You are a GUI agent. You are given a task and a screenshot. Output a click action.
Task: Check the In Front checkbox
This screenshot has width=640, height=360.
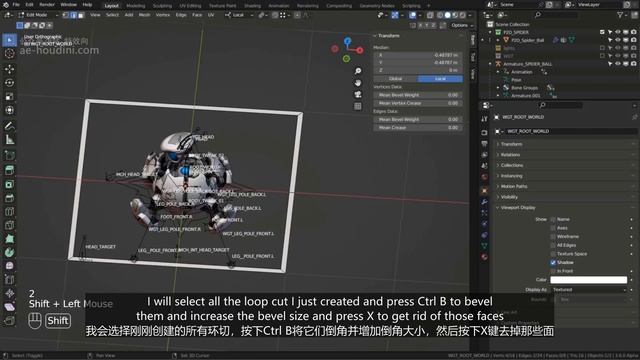pos(553,271)
